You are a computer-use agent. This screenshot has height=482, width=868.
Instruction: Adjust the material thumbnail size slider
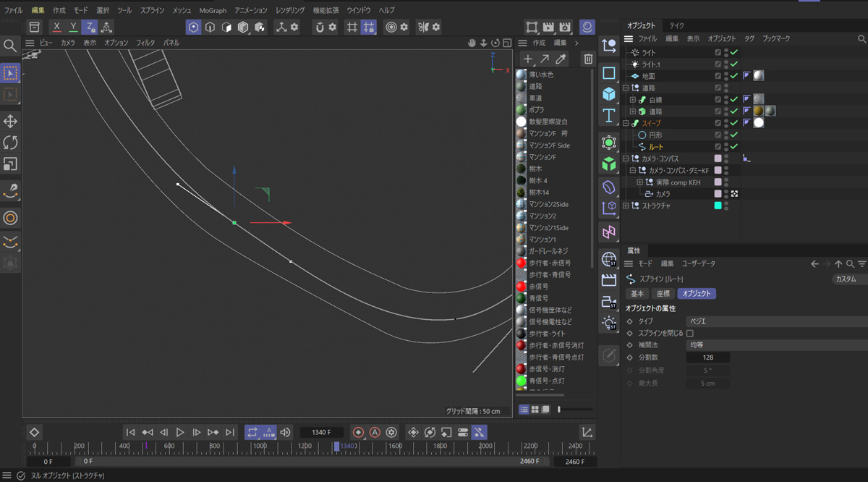[x=559, y=410]
